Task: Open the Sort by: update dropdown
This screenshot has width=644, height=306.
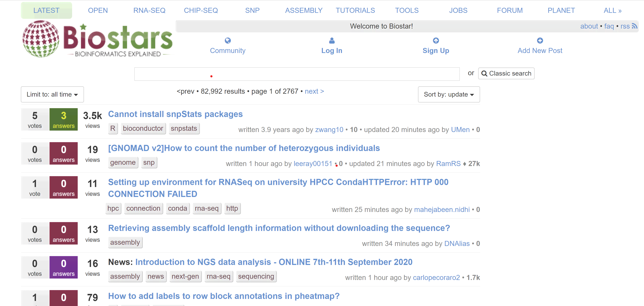Action: tap(449, 94)
